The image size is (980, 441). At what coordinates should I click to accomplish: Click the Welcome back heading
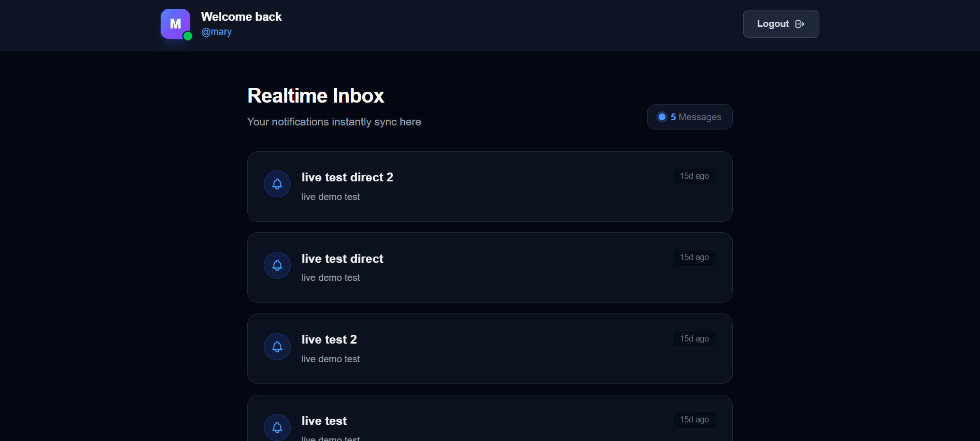pyautogui.click(x=241, y=17)
